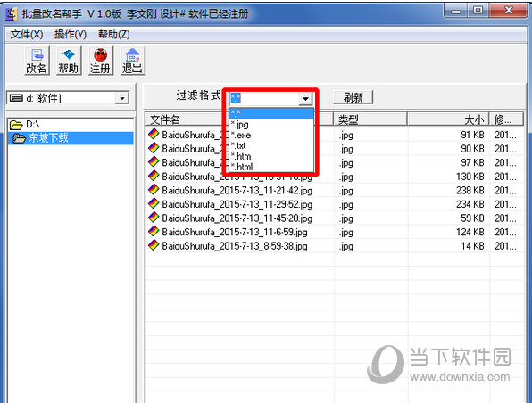Choose *.exe in the filter list

coord(271,136)
